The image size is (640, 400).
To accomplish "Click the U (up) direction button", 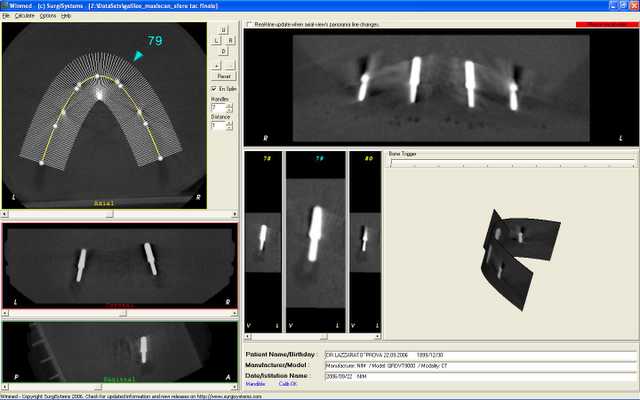I will point(223,30).
